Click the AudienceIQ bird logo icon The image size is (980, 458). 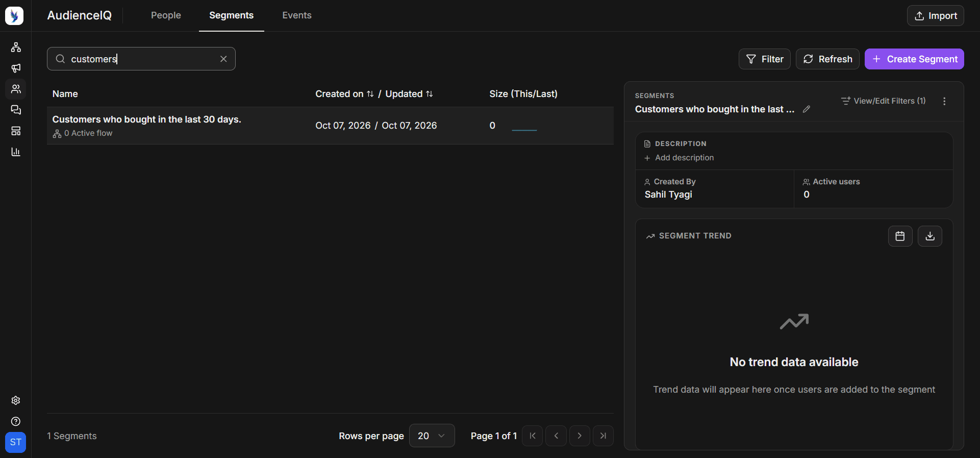tap(14, 16)
